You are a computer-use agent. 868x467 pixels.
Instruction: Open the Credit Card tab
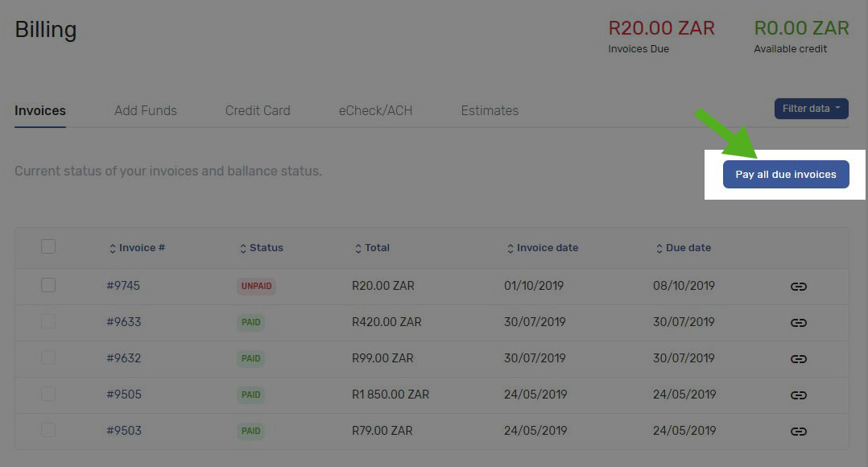pyautogui.click(x=258, y=111)
